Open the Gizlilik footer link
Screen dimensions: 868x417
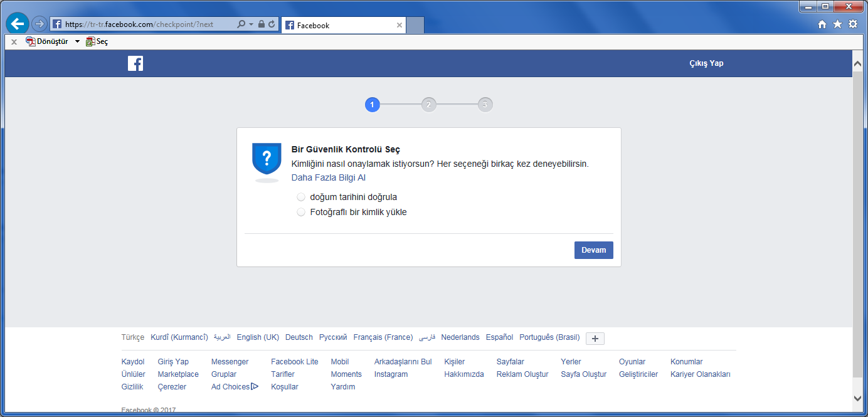pyautogui.click(x=132, y=387)
